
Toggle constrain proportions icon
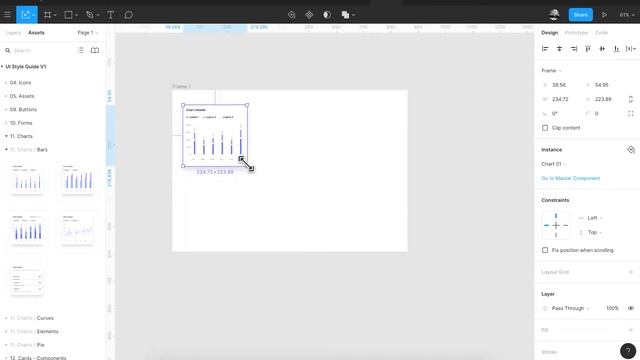(631, 99)
